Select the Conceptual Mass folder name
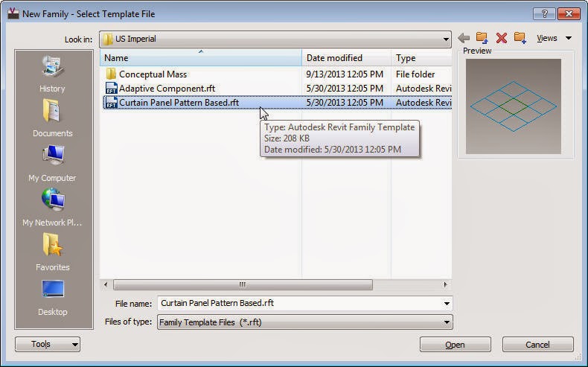The width and height of the screenshot is (588, 367). (153, 74)
